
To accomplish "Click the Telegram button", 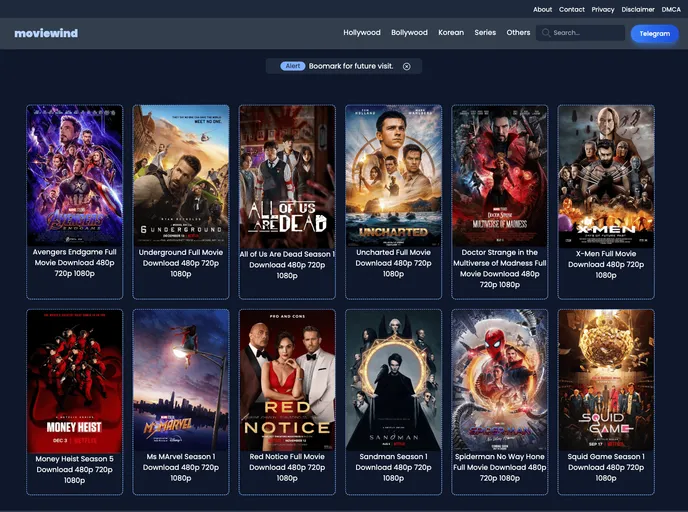I will [654, 33].
